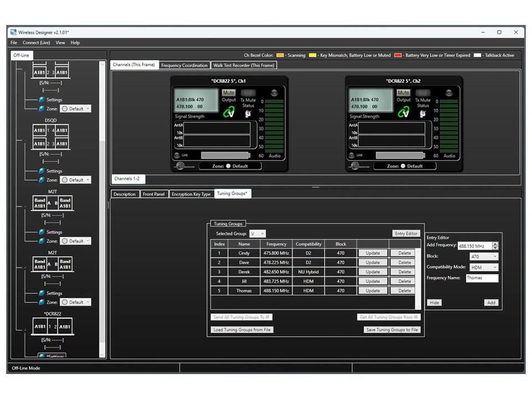Click the green output icon on Ch1
The image size is (532, 399).
(229, 112)
